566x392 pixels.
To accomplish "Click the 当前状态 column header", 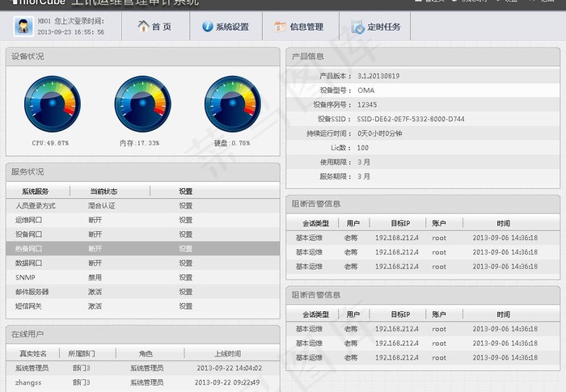I will (103, 192).
